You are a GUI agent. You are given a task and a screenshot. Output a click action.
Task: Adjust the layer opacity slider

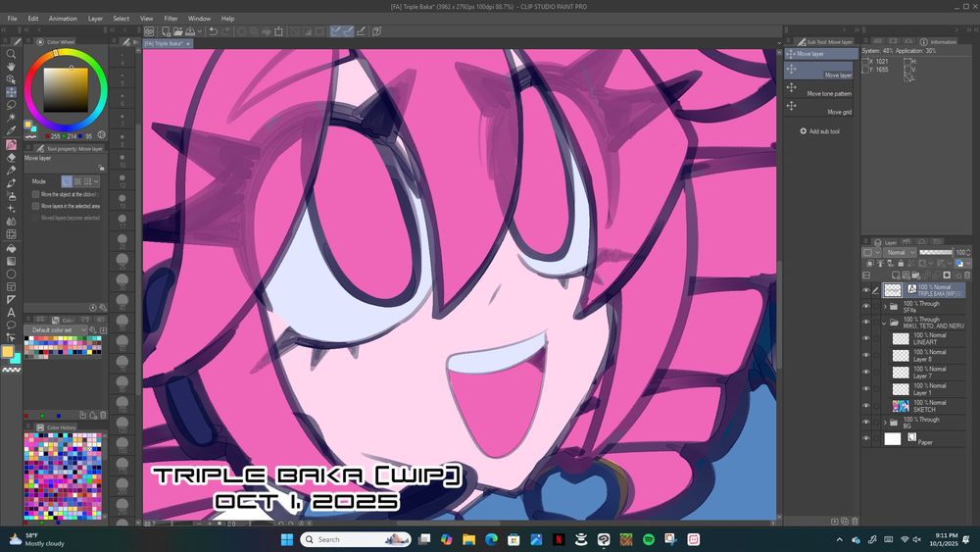(936, 252)
